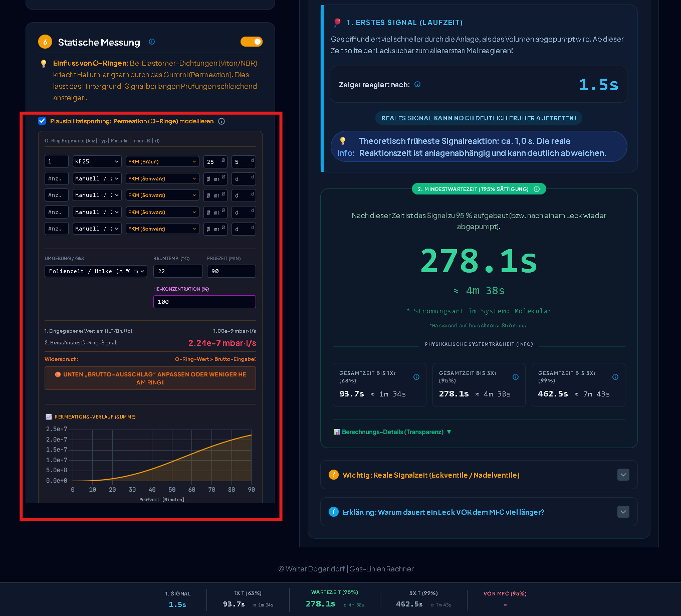The image size is (681, 616).
Task: Click the '1.00e-9 mbar·l/s' Brutto value
Action: (x=235, y=331)
